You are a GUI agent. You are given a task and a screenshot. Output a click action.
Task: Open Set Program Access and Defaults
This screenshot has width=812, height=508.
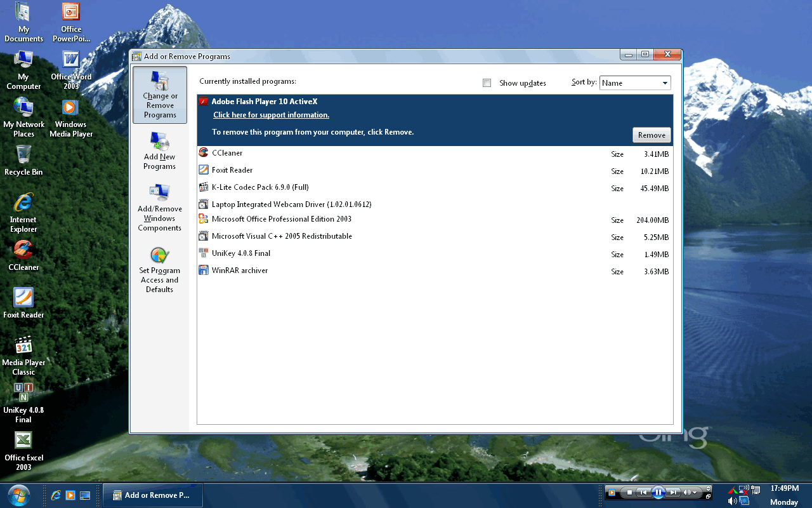coord(160,270)
